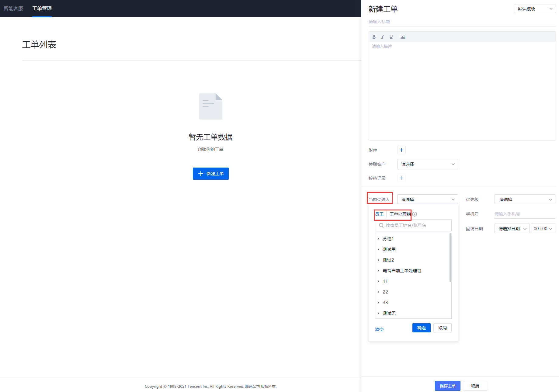
Task: Click the 暂无工单数据 empty-state text
Action: point(210,137)
